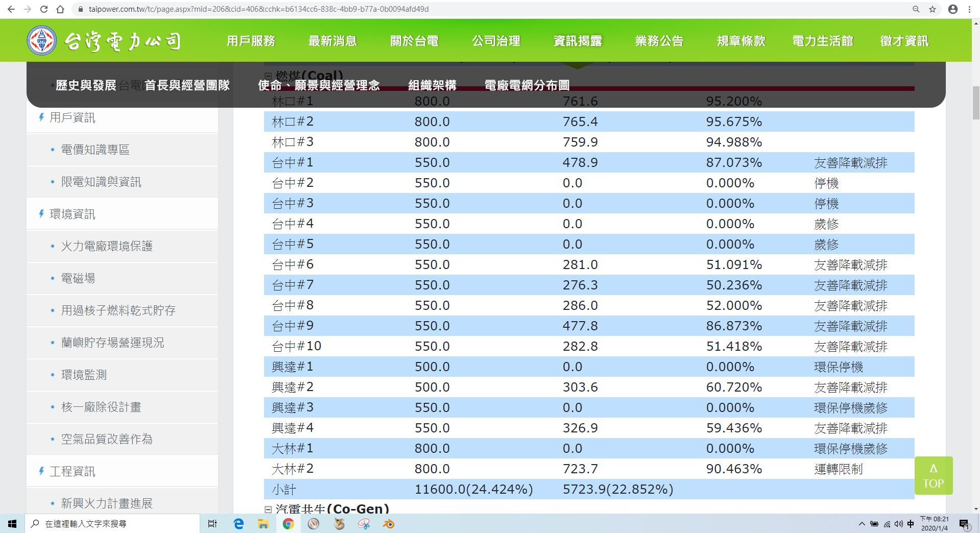Collapse the 汽電共生(Co-Gen) section
Screen dimensions: 980x533
pos(268,509)
